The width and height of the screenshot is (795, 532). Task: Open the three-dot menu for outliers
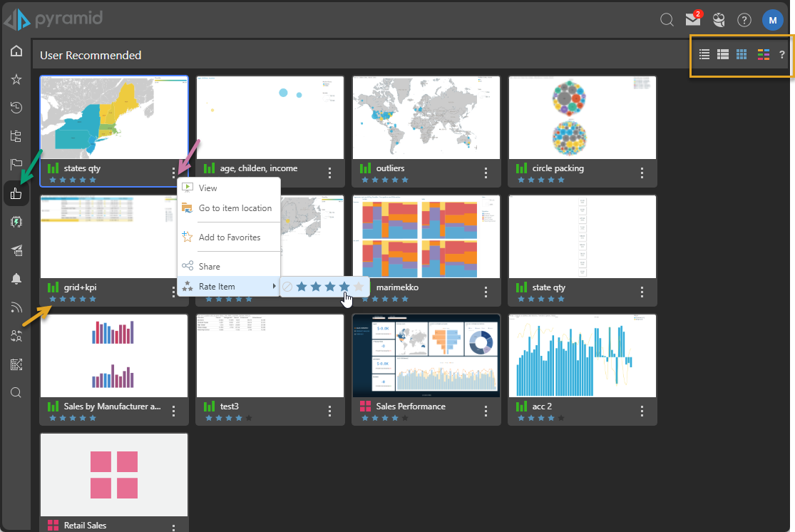[486, 173]
